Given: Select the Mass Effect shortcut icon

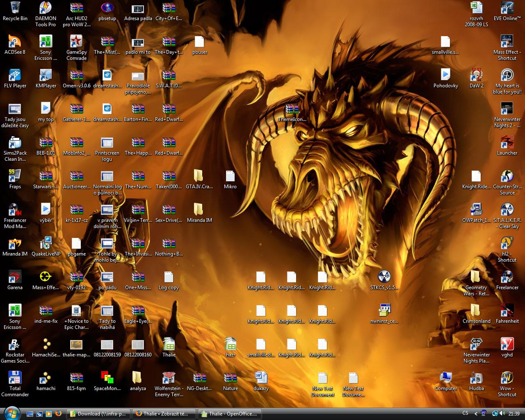Looking at the screenshot, I should pyautogui.click(x=507, y=42).
